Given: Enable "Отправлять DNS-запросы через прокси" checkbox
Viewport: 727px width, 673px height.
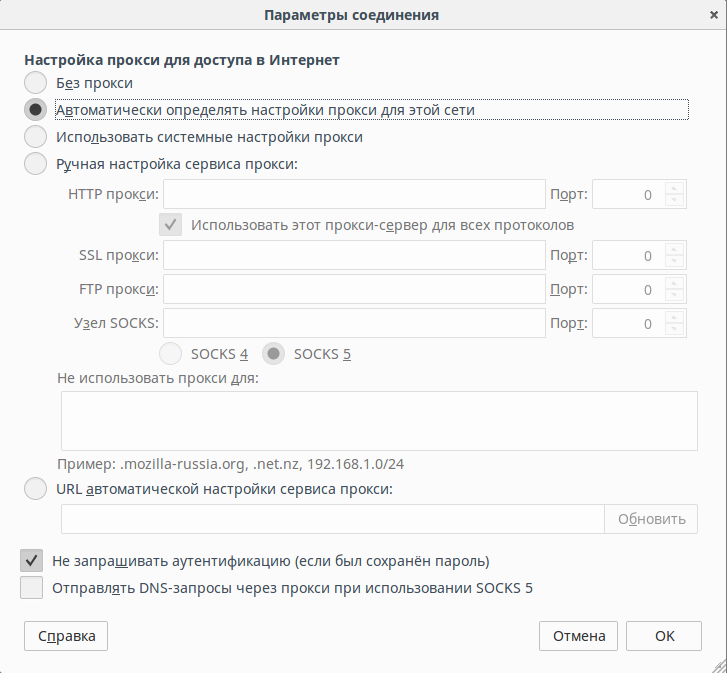Looking at the screenshot, I should pos(32,588).
